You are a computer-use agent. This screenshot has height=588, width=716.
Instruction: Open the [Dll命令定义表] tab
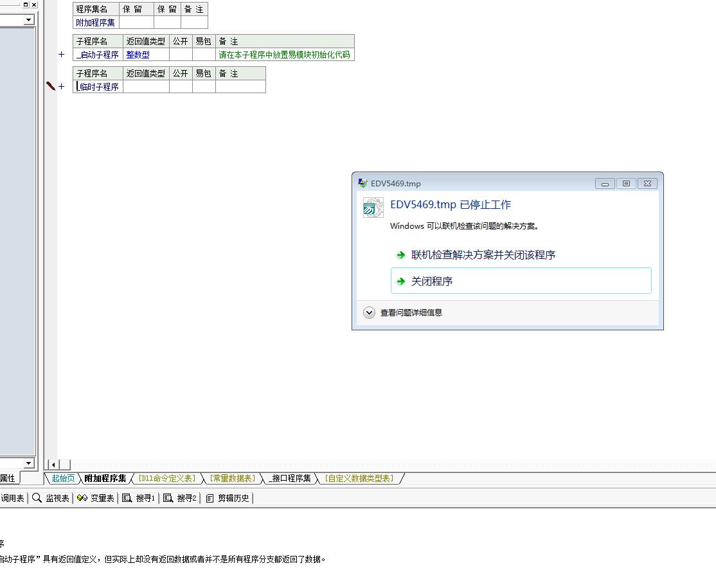(x=166, y=478)
